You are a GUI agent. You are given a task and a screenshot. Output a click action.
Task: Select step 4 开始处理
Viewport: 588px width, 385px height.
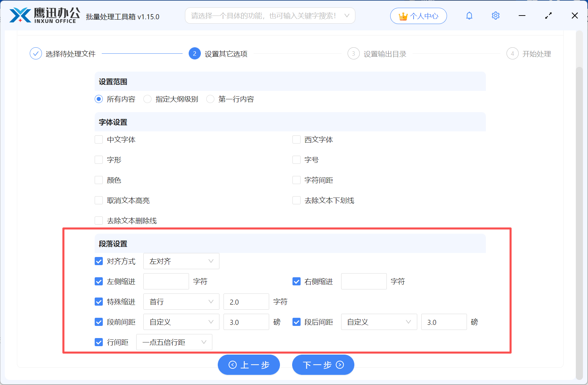tap(529, 54)
